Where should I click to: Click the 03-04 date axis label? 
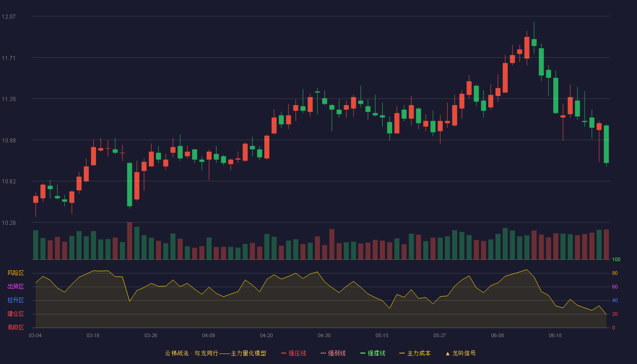pyautogui.click(x=35, y=335)
